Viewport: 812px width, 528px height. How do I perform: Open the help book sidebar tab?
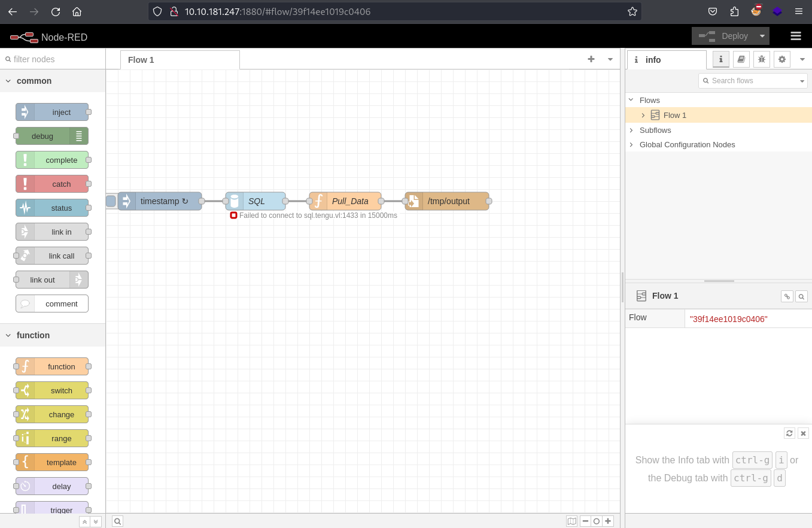[741, 59]
